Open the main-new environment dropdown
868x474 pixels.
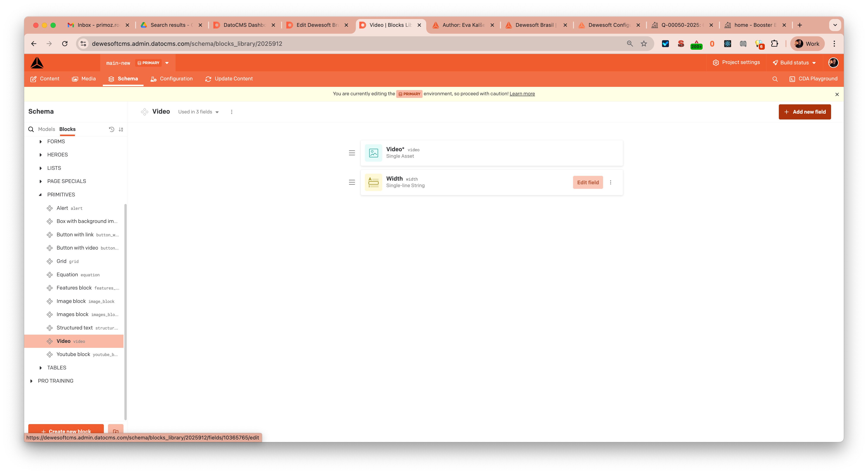tap(167, 63)
